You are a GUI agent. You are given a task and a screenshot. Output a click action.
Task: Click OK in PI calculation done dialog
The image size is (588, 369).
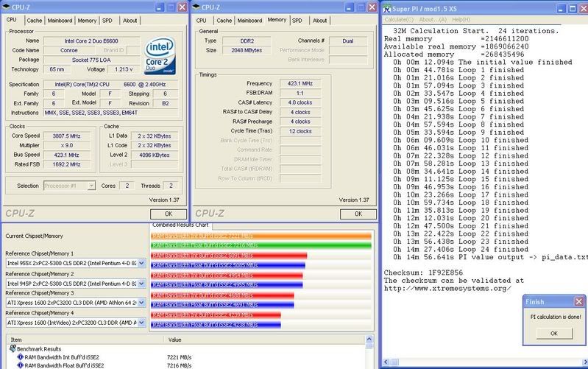pos(554,334)
